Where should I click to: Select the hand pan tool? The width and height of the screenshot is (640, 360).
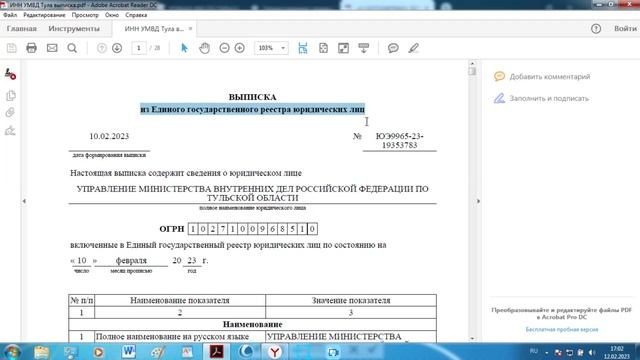[x=204, y=48]
